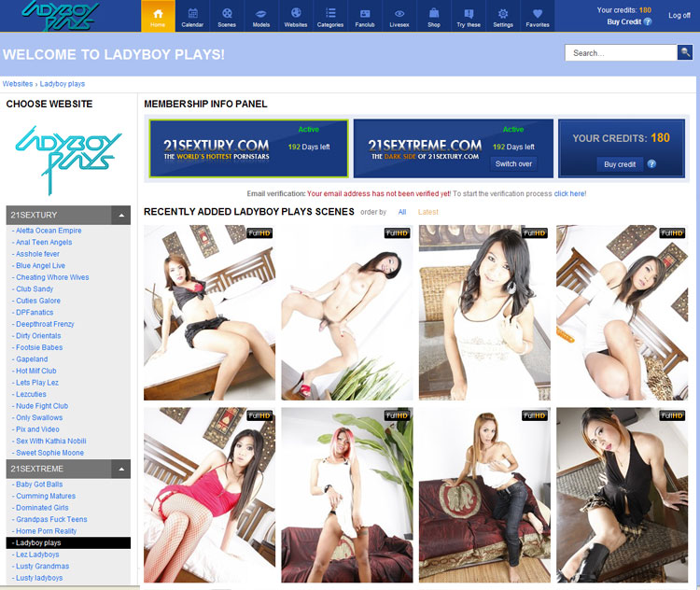Screen dimensions: 700x590
Task: Click the Buy credit button in credits panel
Action: pos(620,164)
